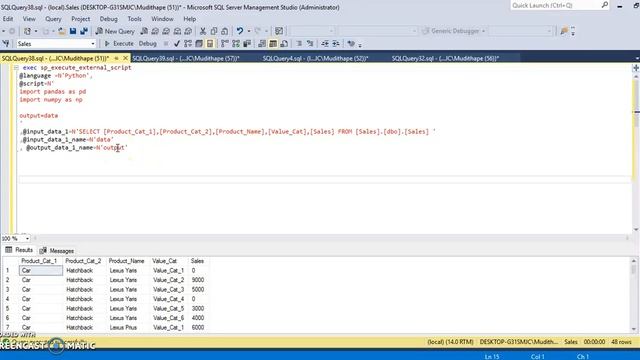Pin the SQLQuery38.sql tab
This screenshot has width=640, height=360.
pyautogui.click(x=116, y=58)
